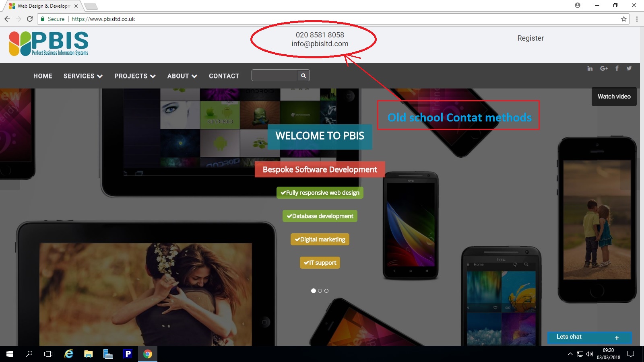The height and width of the screenshot is (362, 644).
Task: Launch Internet Explorer from the taskbar
Action: 69,354
